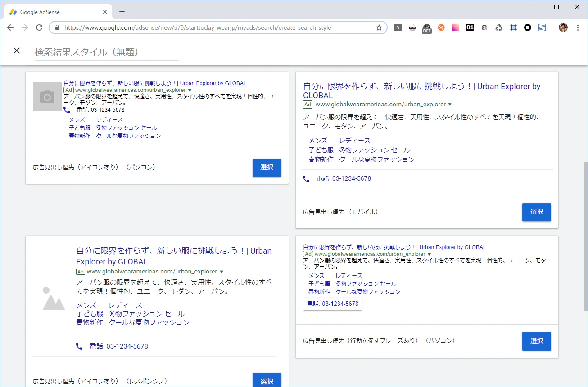Click the camera placeholder thumbnail
This screenshot has width=588, height=387.
(x=47, y=96)
